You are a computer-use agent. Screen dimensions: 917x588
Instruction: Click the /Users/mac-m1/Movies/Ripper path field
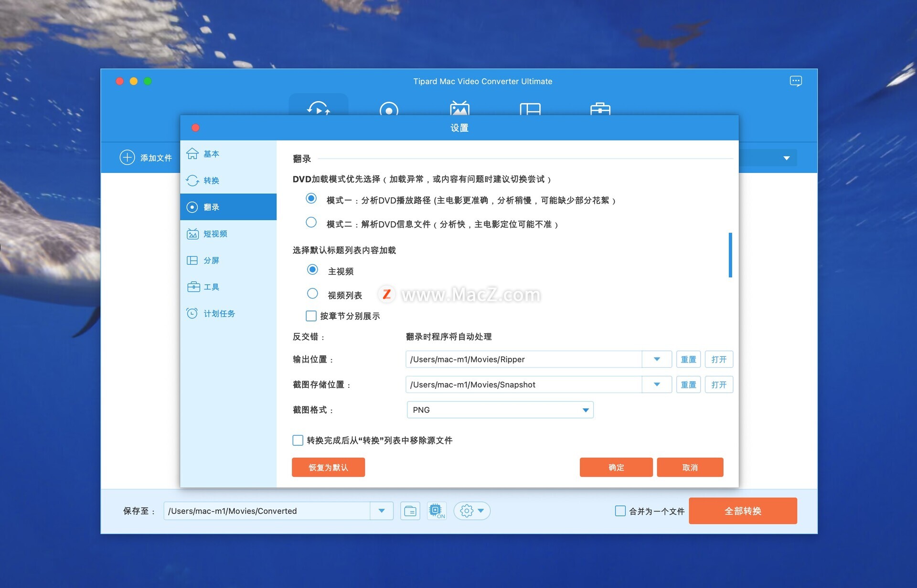pyautogui.click(x=523, y=359)
